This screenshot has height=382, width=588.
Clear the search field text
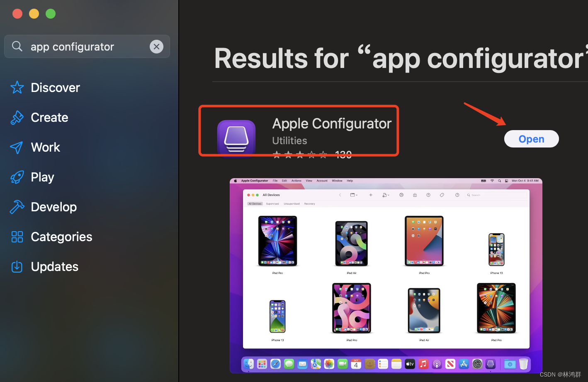point(156,47)
